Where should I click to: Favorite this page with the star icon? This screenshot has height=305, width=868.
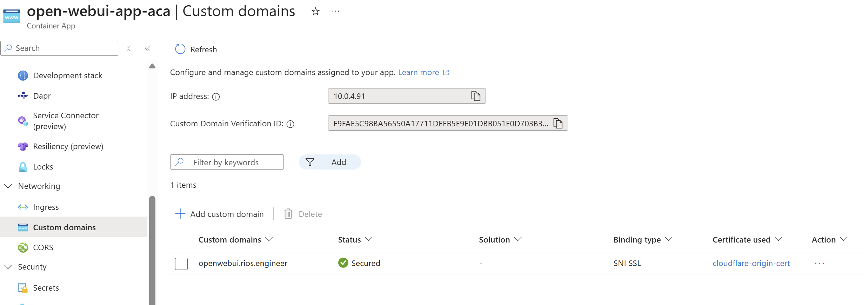[315, 12]
